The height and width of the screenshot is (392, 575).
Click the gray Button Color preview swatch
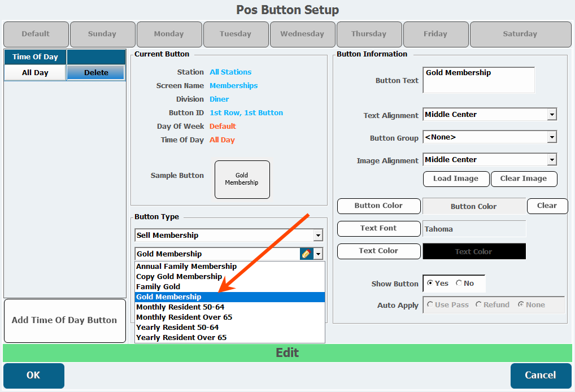(x=474, y=207)
